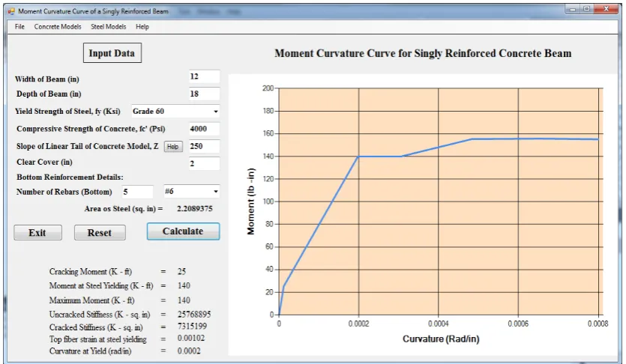
Task: Click the Maximum Moment (K - ft) label
Action: 91,300
